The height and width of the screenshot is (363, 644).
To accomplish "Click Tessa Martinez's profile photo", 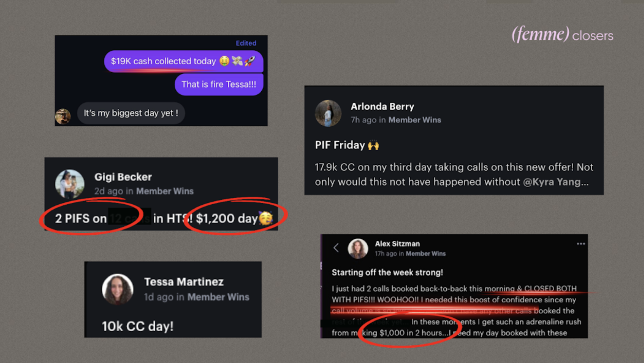I will pos(118,289).
